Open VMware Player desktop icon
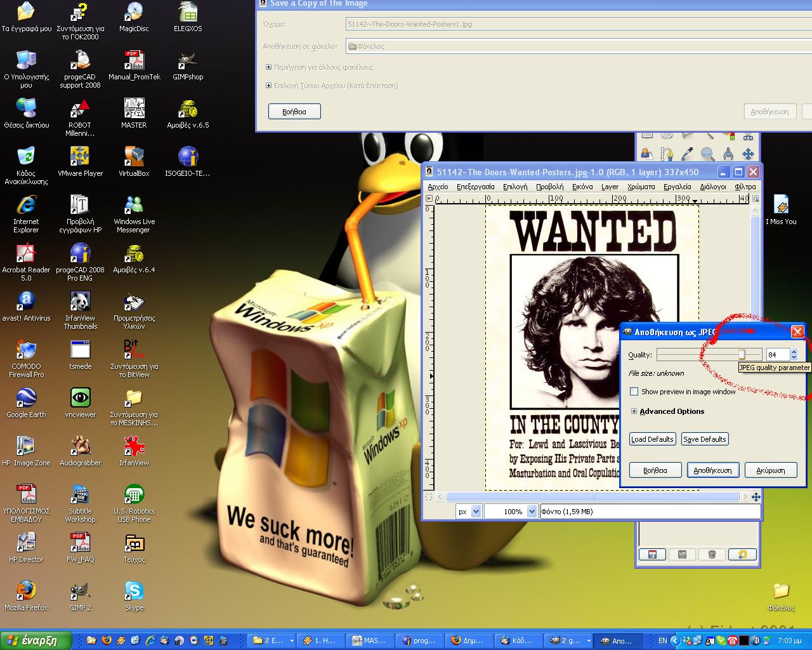This screenshot has width=812, height=650. (80, 162)
